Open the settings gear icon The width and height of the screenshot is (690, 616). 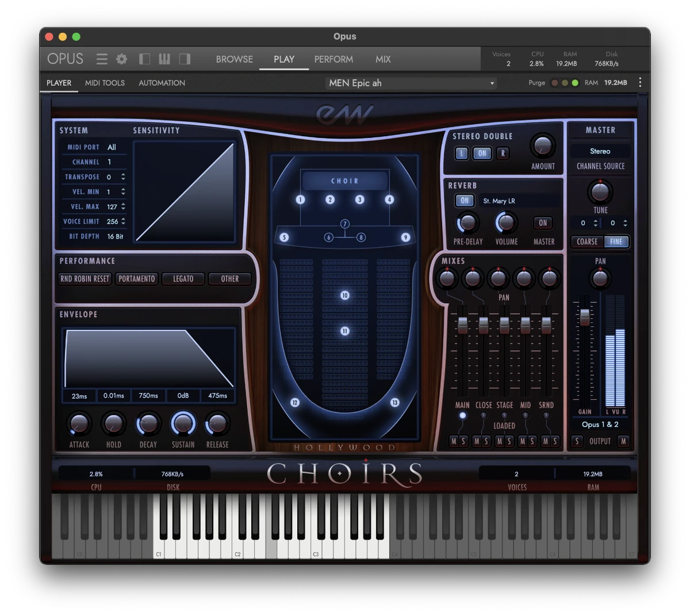pyautogui.click(x=121, y=59)
